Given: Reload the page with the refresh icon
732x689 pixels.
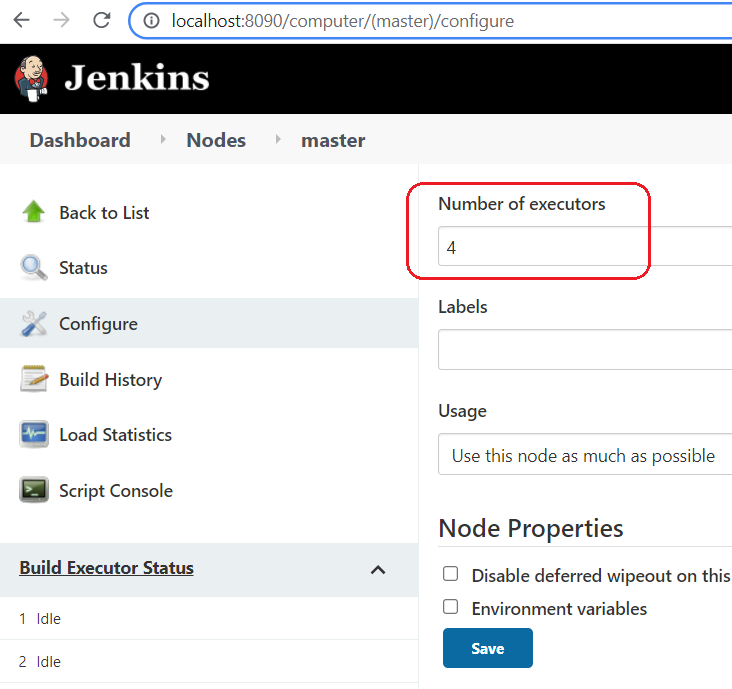Looking at the screenshot, I should pyautogui.click(x=101, y=20).
